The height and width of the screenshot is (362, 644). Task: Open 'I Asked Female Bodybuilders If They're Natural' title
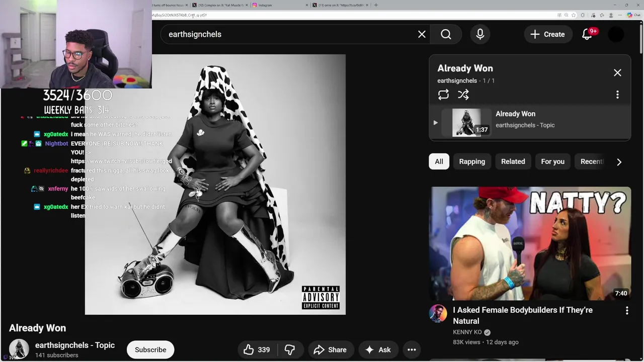click(x=522, y=315)
